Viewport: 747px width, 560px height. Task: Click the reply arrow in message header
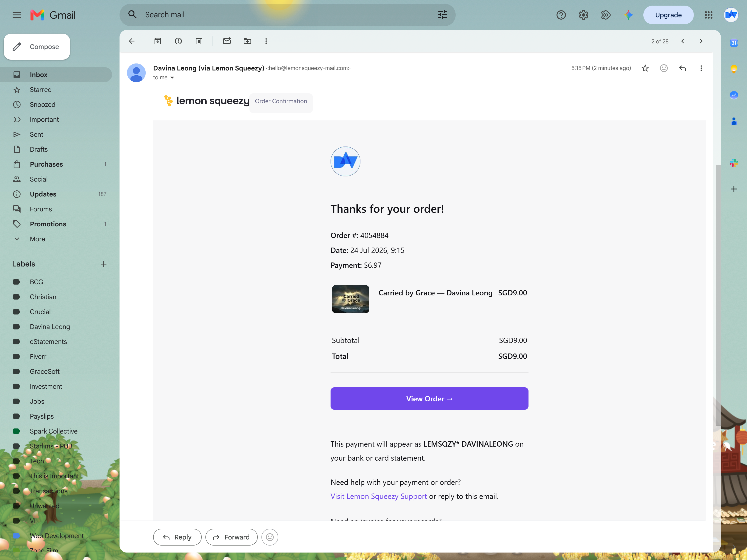[x=683, y=68]
